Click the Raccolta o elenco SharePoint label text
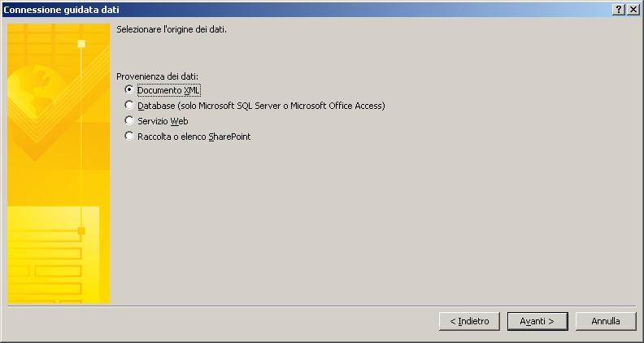644x343 pixels. tap(194, 137)
